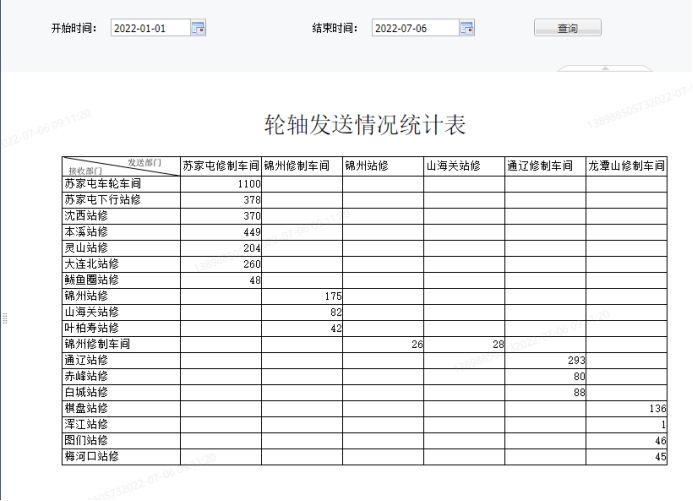Select column header 锦州站修

[x=383, y=166]
